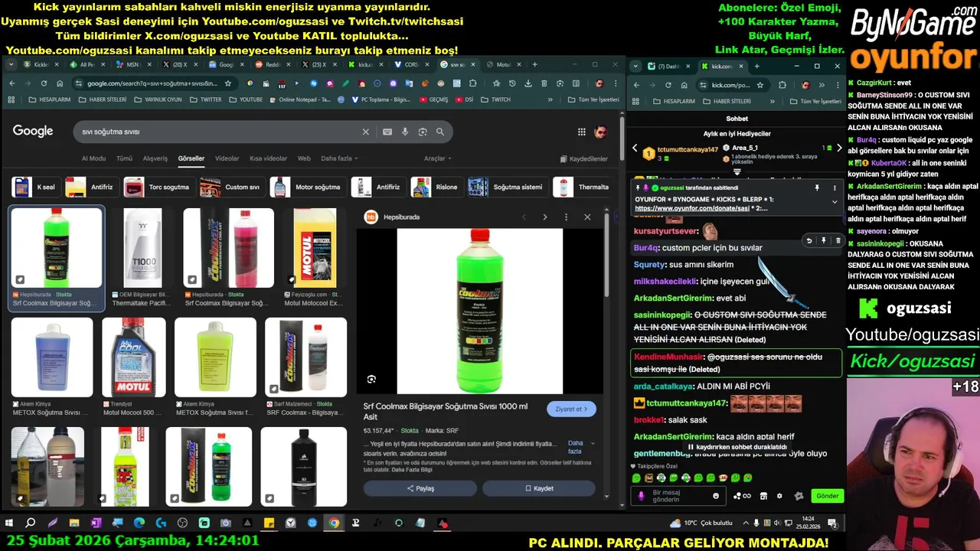Click the magnifier search button in Google
The width and height of the screenshot is (980, 551).
click(x=440, y=132)
